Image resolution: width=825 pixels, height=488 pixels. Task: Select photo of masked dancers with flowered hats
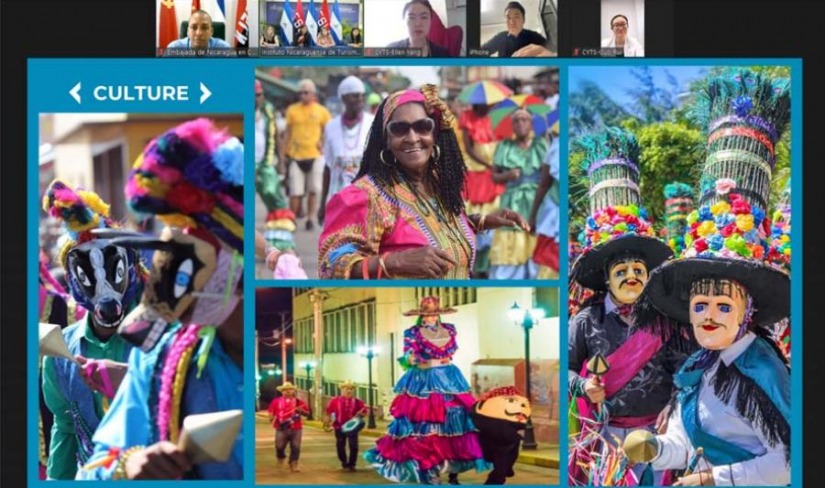coord(679,275)
